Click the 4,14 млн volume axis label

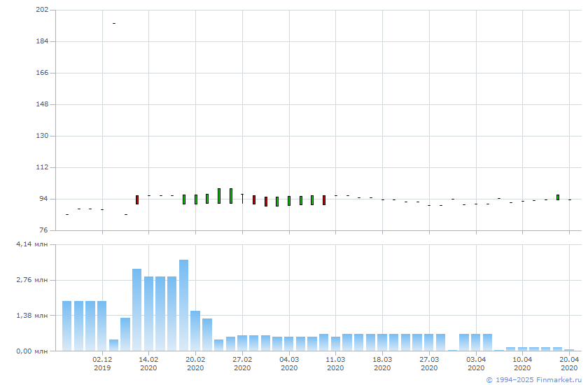32,244
